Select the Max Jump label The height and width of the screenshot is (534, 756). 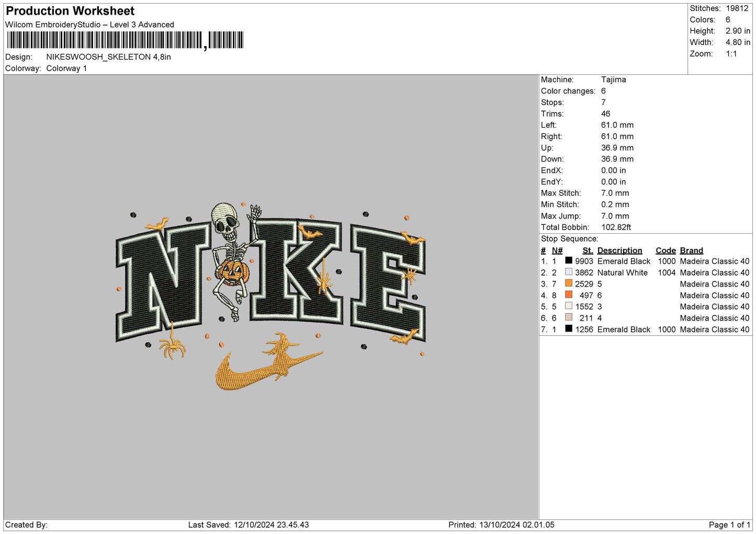(x=561, y=216)
